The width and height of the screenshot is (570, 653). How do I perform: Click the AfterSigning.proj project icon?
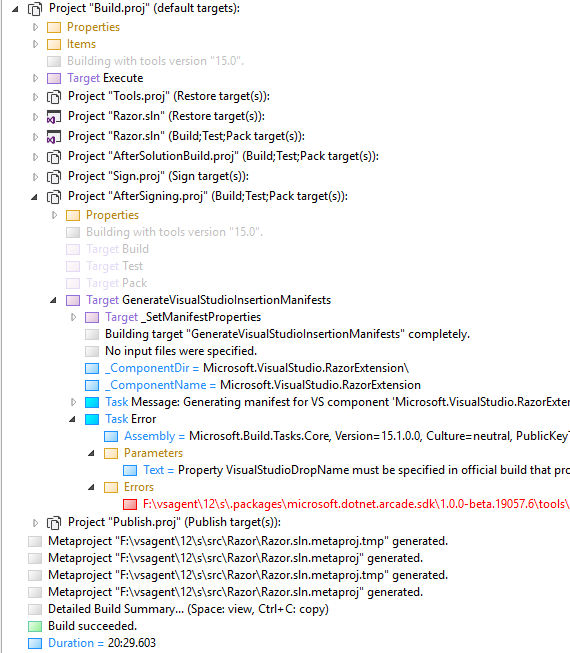pyautogui.click(x=54, y=197)
